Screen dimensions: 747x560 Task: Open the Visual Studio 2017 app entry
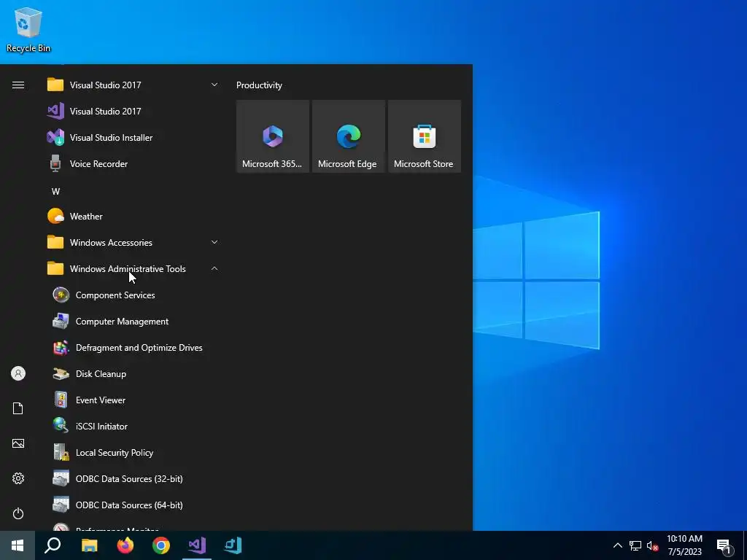click(x=133, y=112)
